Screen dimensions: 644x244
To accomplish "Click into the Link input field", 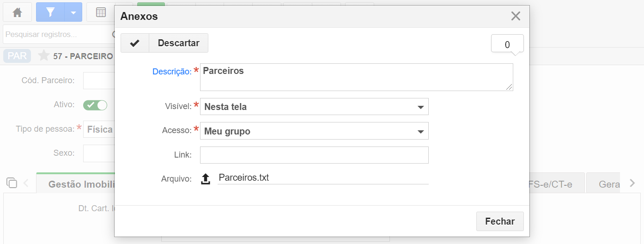I will pyautogui.click(x=314, y=155).
